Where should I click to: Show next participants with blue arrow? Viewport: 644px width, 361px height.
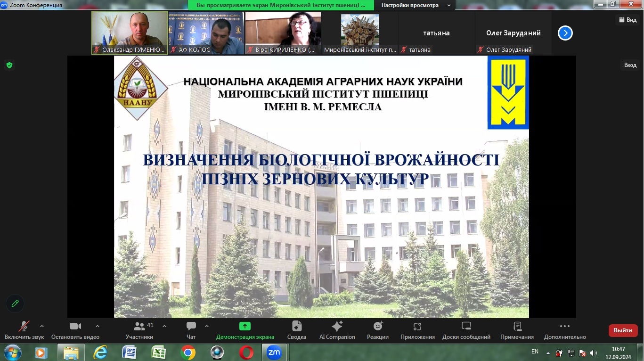565,33
